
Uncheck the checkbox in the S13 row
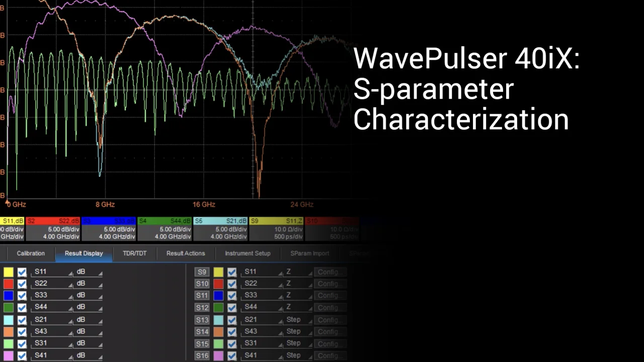[x=231, y=320]
